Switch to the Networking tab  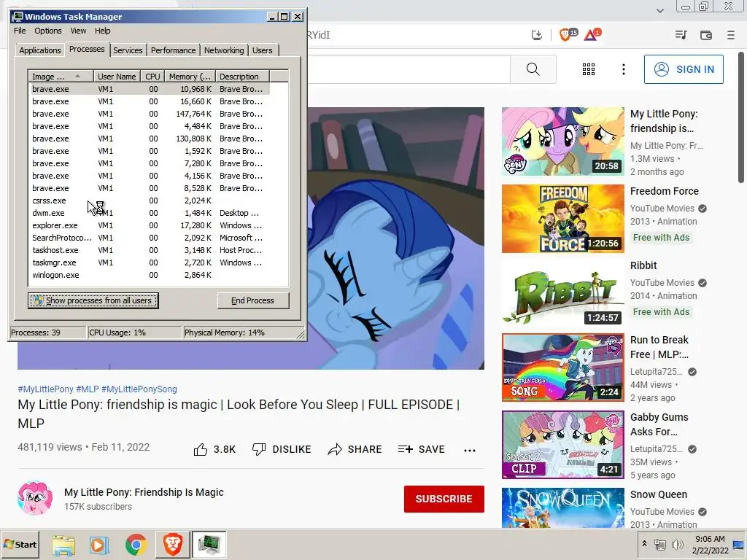[x=224, y=50]
